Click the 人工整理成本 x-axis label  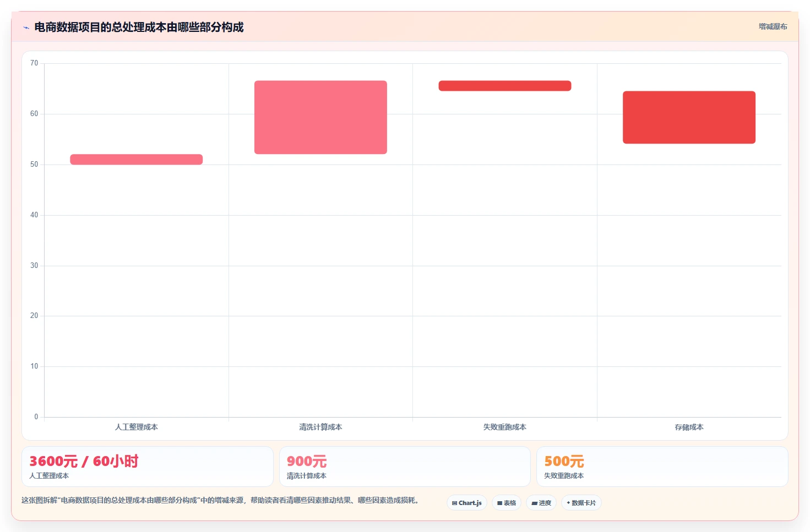pos(137,427)
